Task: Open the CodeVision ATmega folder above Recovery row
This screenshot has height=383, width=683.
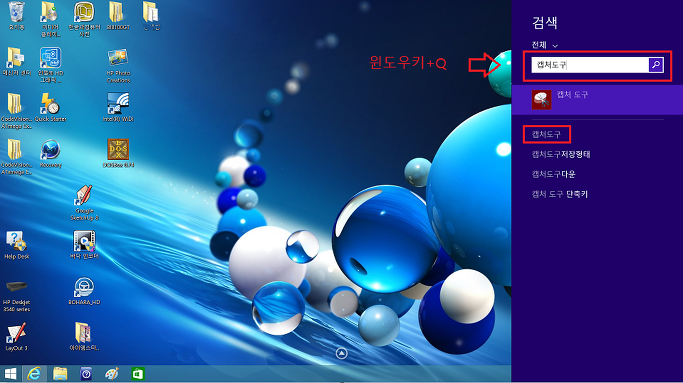Action: 15,105
